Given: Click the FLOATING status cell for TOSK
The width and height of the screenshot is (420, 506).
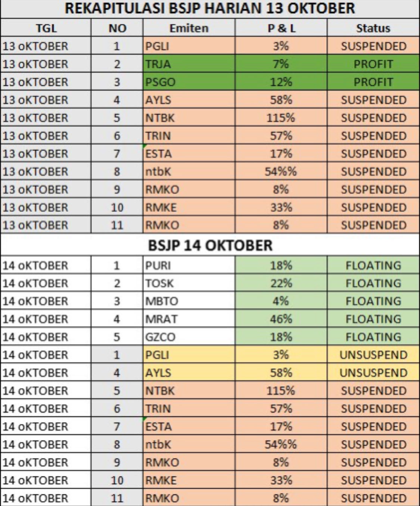Looking at the screenshot, I should point(373,283).
